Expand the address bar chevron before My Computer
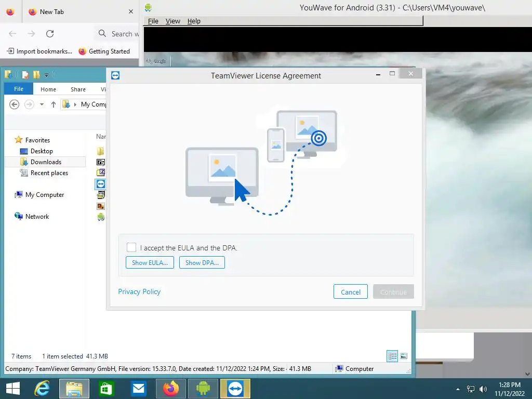Viewport: 532px width, 399px height. click(x=75, y=104)
